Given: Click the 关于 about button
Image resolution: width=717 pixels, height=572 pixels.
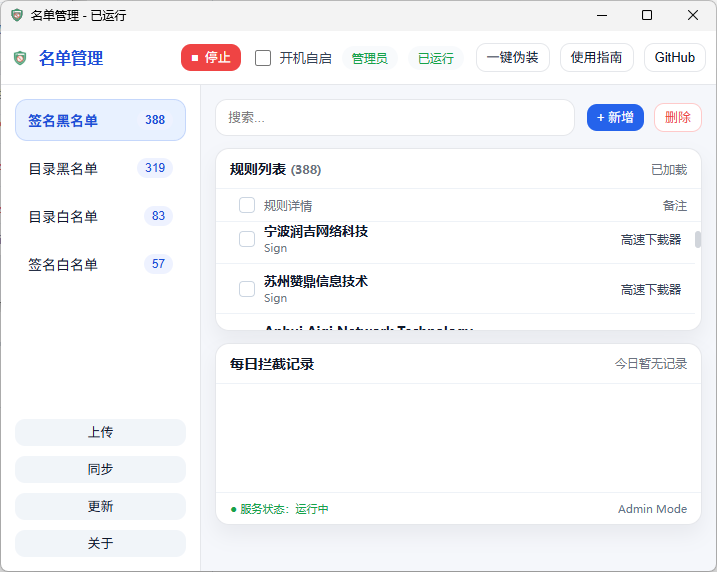Looking at the screenshot, I should [100, 543].
